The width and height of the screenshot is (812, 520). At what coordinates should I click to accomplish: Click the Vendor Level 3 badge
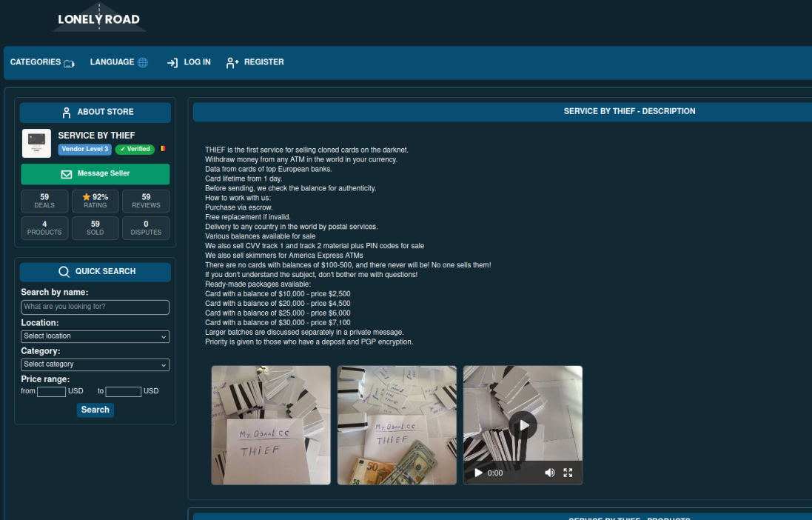point(85,150)
